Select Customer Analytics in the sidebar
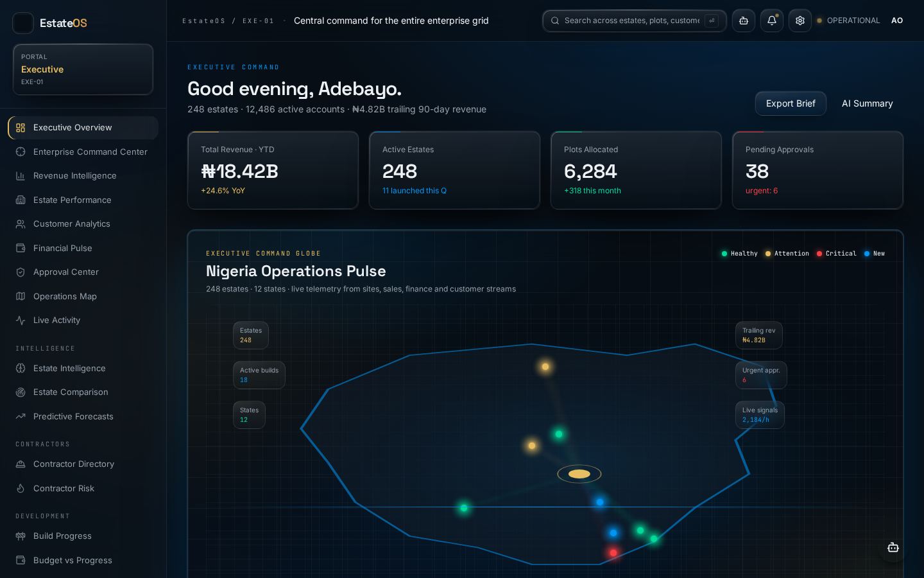924x578 pixels. (x=83, y=224)
